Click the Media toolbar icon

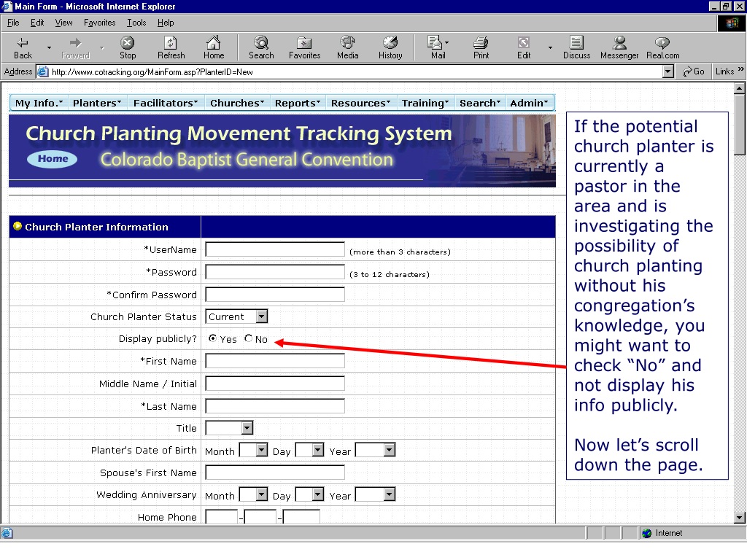347,42
